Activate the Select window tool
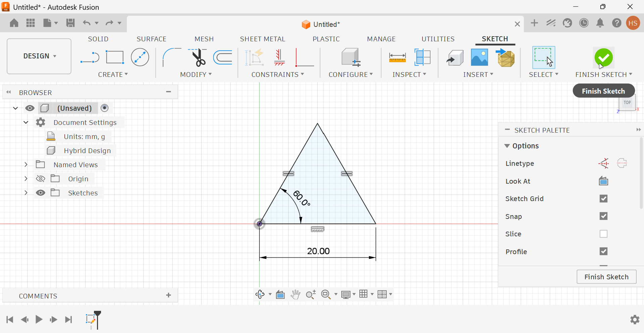The image size is (644, 333). (544, 57)
